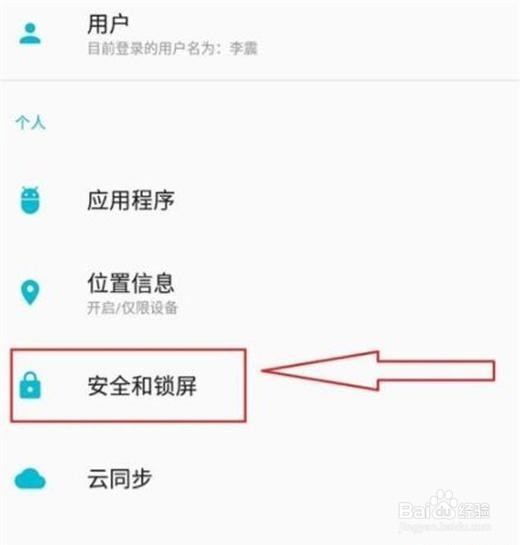Open 云同步 cloud sync settings
This screenshot has width=520, height=545.
[x=260, y=479]
